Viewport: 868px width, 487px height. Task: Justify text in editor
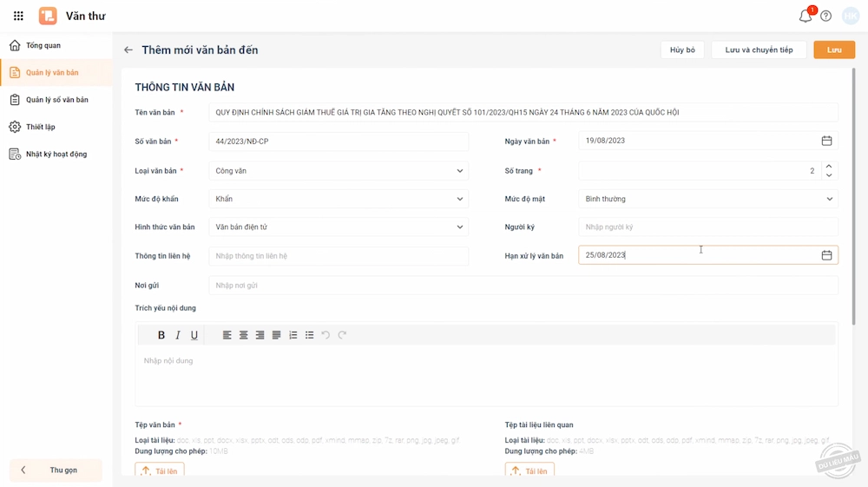point(276,335)
